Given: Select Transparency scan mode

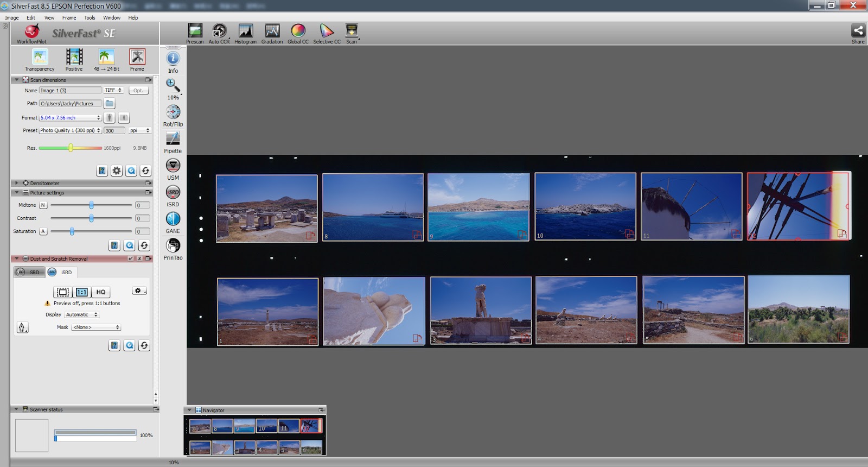Looking at the screenshot, I should point(40,59).
